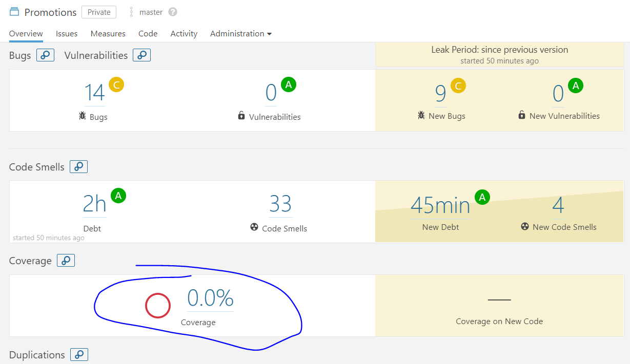Image resolution: width=630 pixels, height=364 pixels.
Task: Open the Measures tab
Action: coord(108,33)
